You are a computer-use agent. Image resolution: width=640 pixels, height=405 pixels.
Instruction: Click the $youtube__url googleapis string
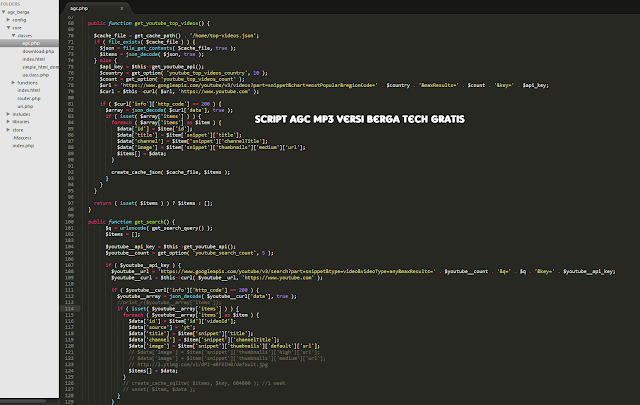pos(297,271)
